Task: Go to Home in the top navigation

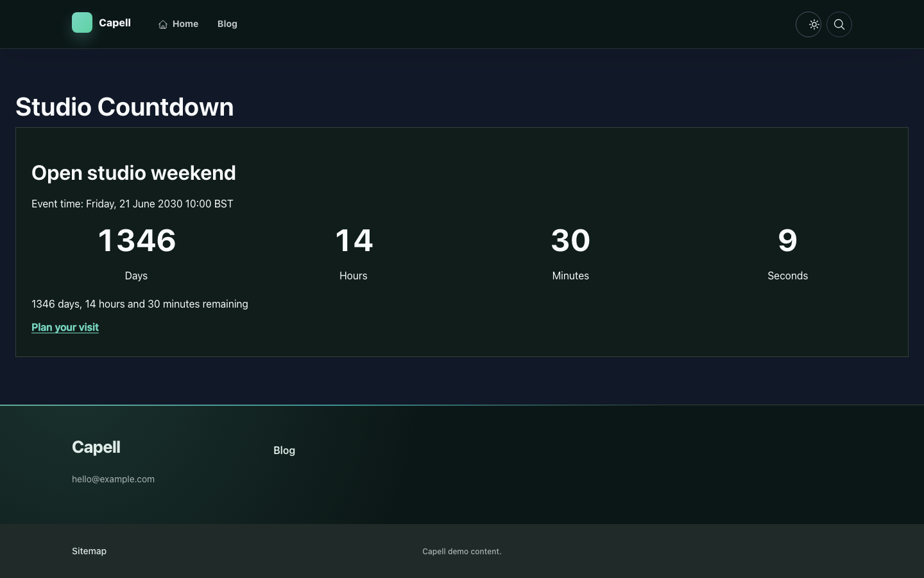Action: click(x=178, y=24)
